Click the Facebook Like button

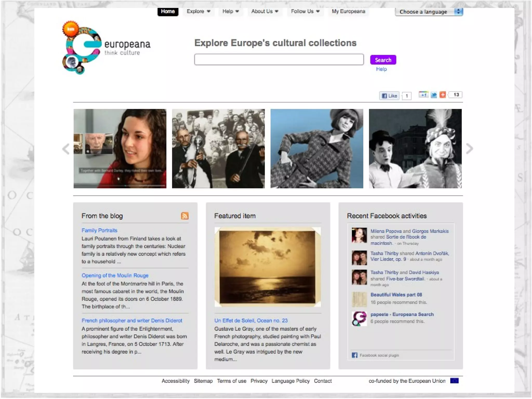pyautogui.click(x=389, y=96)
